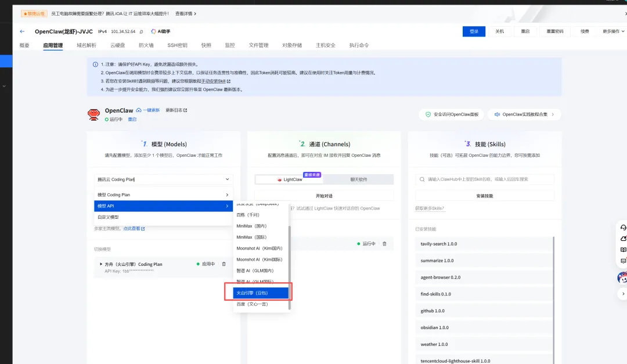Click the 一键更新 cloud update icon

pyautogui.click(x=138, y=110)
